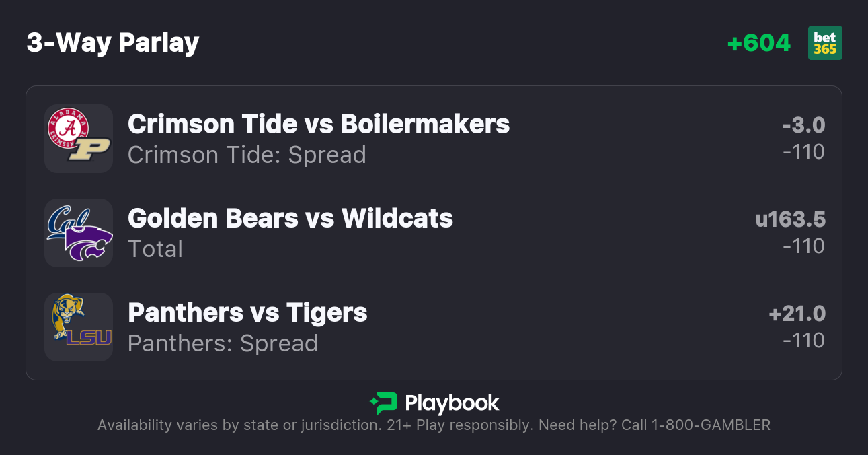Click the u163.5 total value
The image size is (868, 455).
coord(790,219)
